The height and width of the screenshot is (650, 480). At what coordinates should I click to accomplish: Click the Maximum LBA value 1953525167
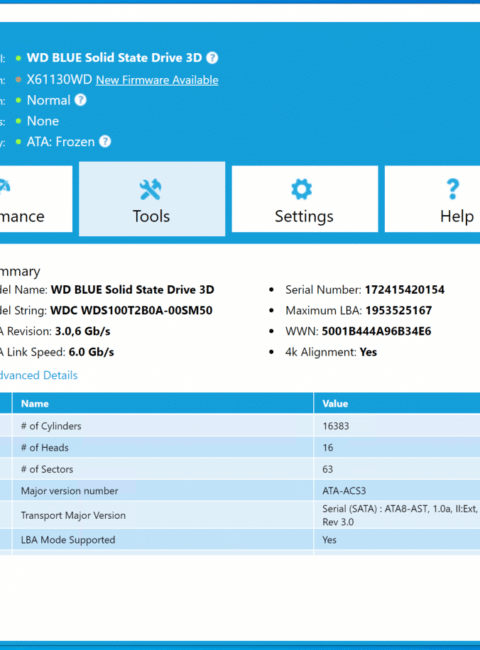399,310
